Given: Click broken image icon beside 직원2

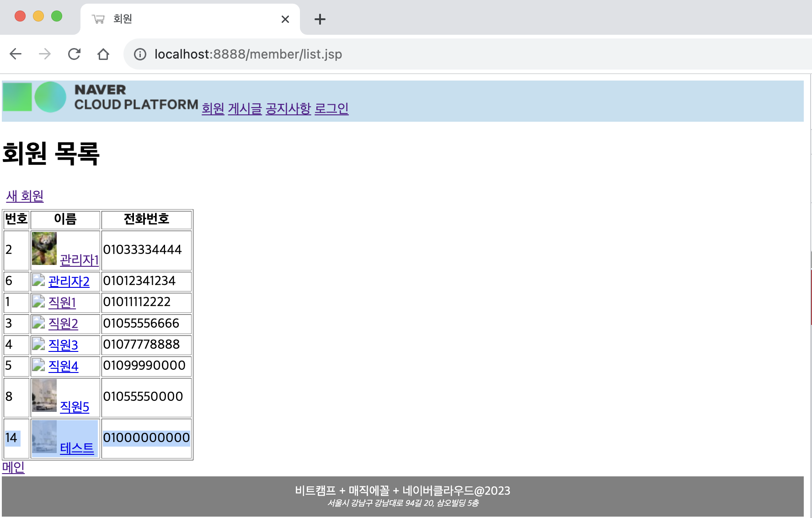Looking at the screenshot, I should coord(38,323).
